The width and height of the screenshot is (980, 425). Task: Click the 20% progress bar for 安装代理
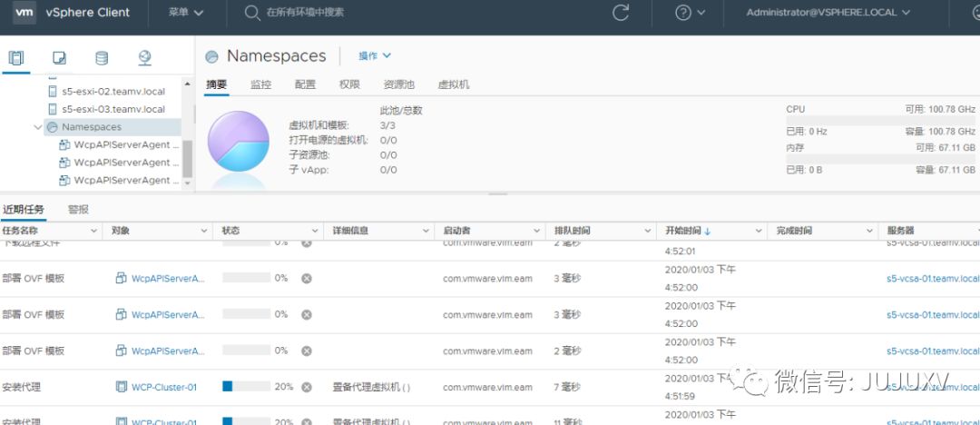pos(246,387)
